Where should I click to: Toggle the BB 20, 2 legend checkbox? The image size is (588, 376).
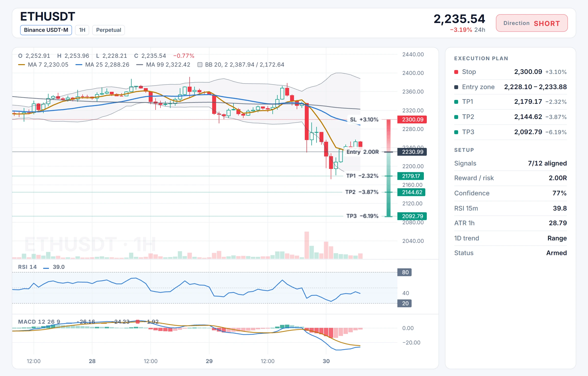pos(200,65)
